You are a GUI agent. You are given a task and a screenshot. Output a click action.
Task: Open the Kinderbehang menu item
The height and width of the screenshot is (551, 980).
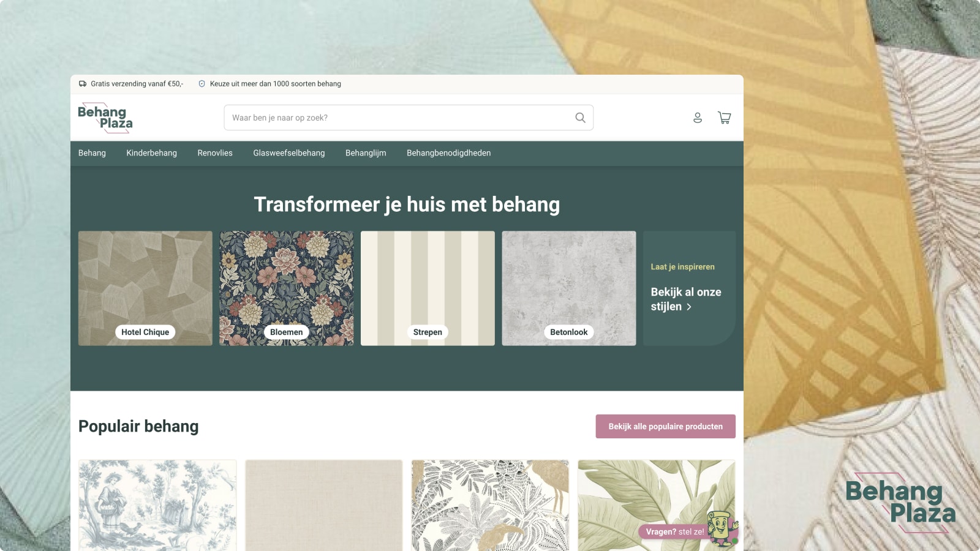point(152,153)
